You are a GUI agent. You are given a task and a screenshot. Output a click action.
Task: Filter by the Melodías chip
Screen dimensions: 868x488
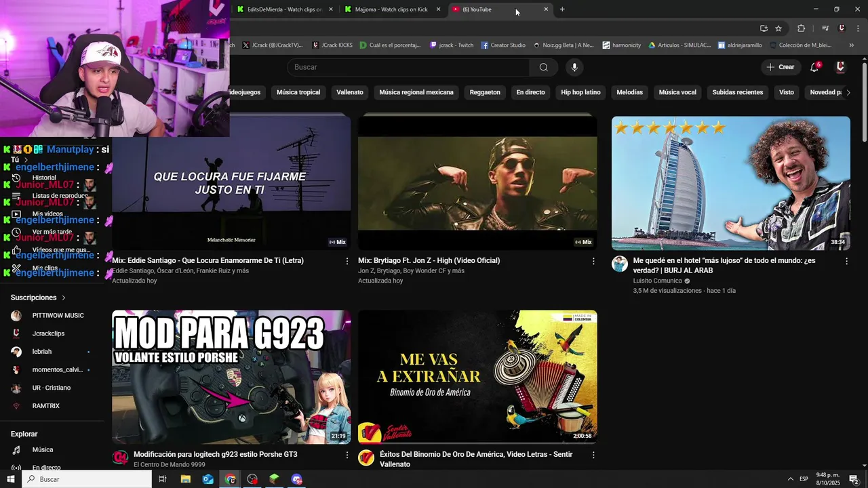[629, 92]
